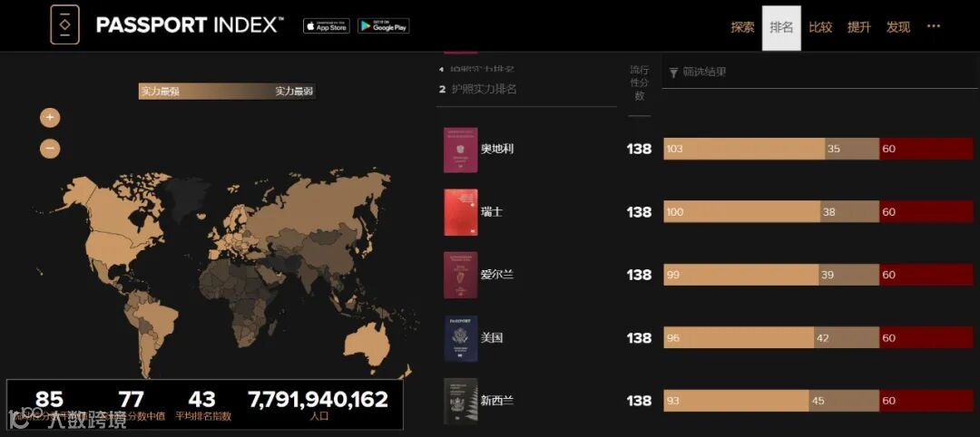Click Greenland on the world map
Screen dimensions: 980x437
point(188,197)
